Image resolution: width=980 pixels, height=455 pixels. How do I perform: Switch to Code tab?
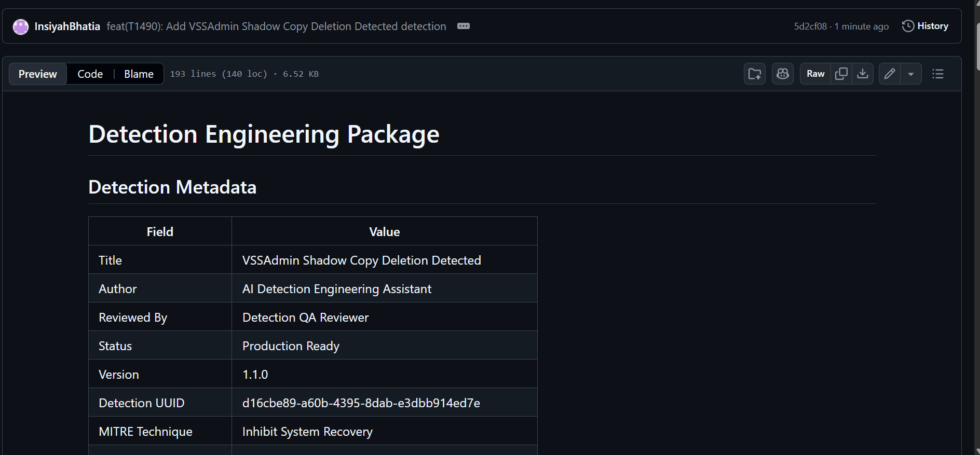(x=90, y=74)
